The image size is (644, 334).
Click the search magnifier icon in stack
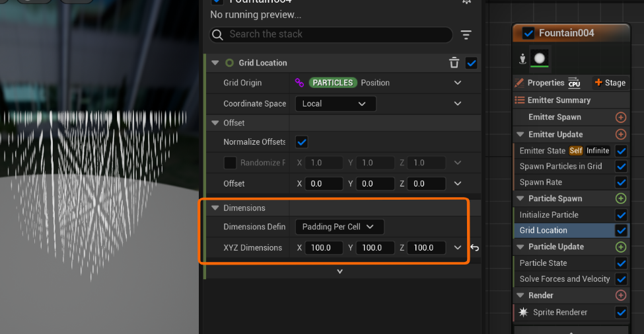[x=218, y=34]
